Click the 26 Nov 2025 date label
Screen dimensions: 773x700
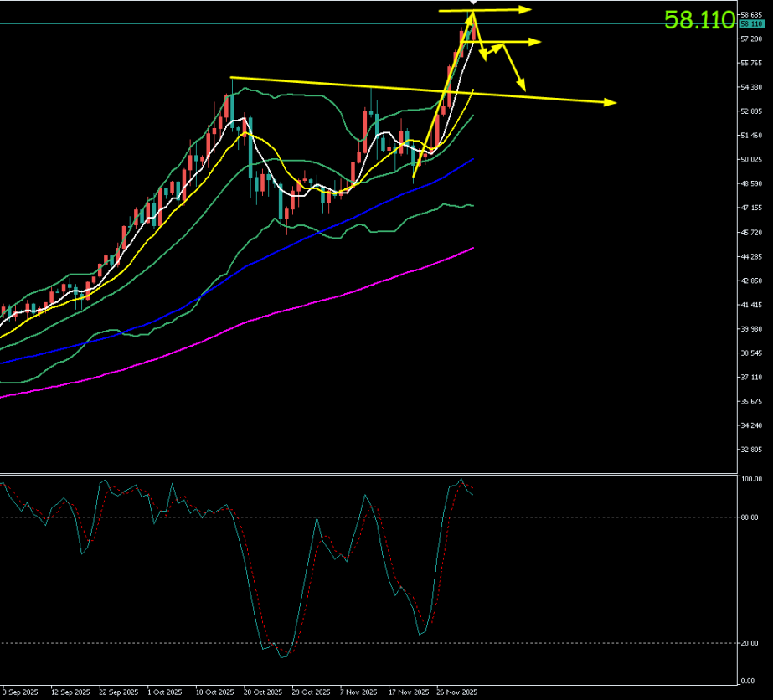457,692
